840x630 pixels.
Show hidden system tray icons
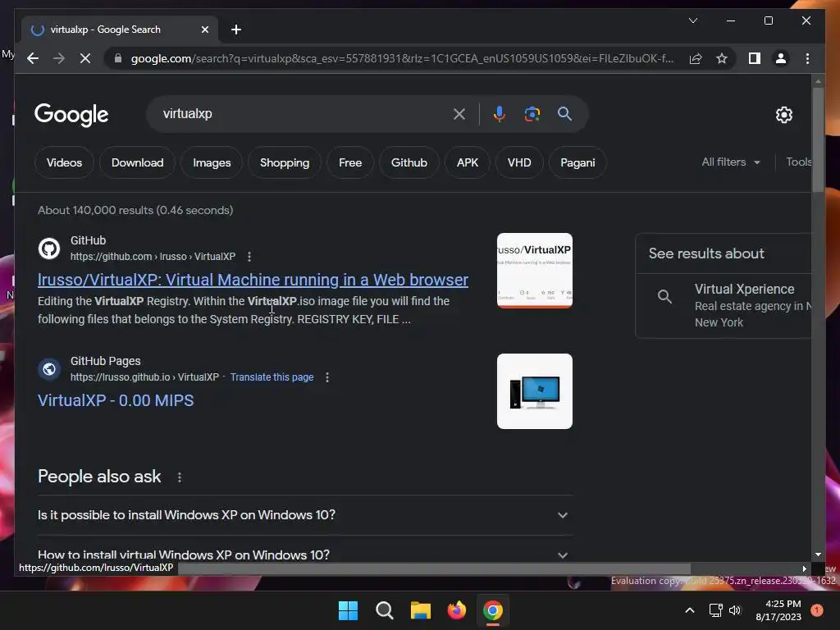pyautogui.click(x=690, y=610)
